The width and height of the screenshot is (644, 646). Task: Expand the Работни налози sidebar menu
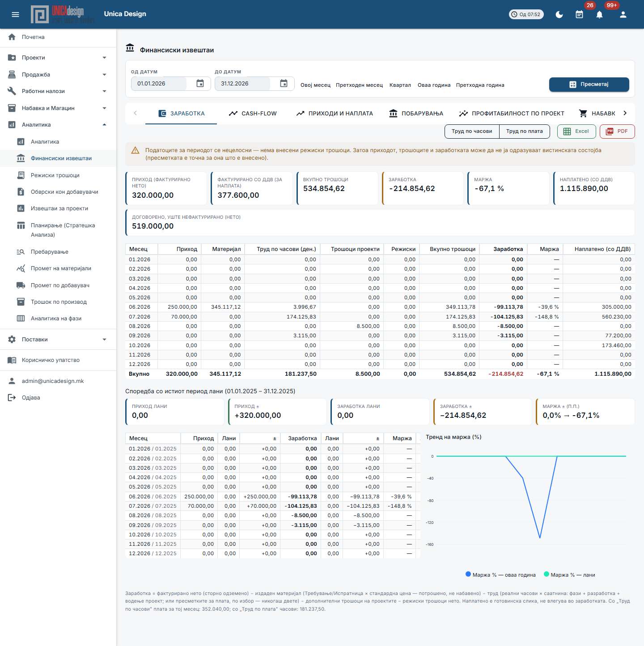click(x=58, y=91)
